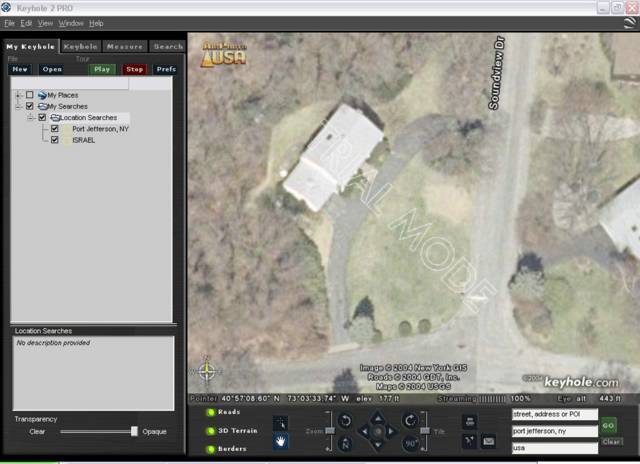The width and height of the screenshot is (640, 464).
Task: Open the Help menu
Action: (x=96, y=23)
